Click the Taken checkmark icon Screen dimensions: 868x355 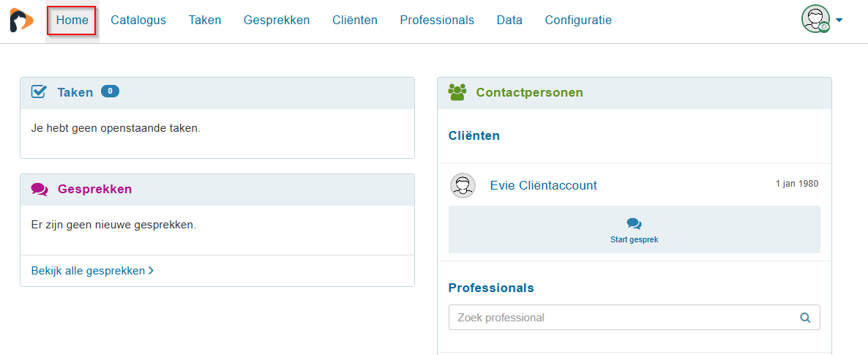tap(40, 92)
